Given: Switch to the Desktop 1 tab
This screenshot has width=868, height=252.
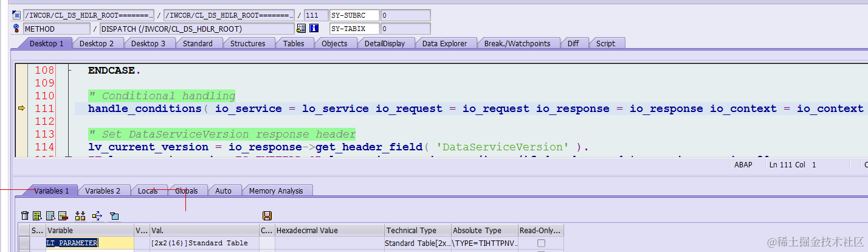Looking at the screenshot, I should click(x=46, y=43).
